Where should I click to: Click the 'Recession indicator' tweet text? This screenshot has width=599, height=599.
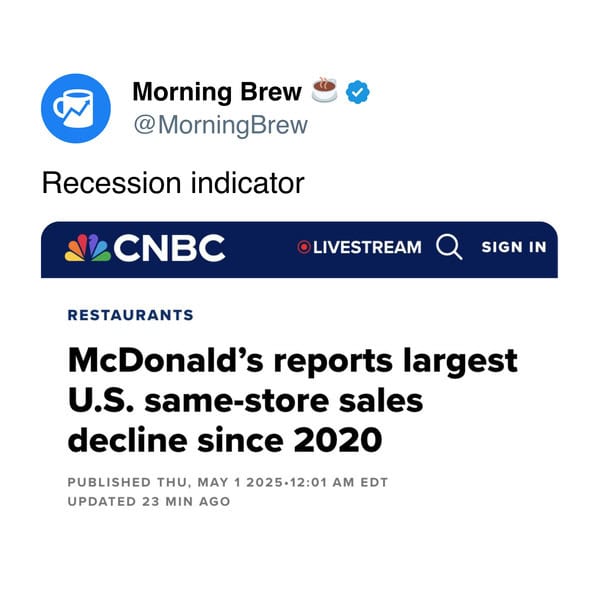(173, 183)
